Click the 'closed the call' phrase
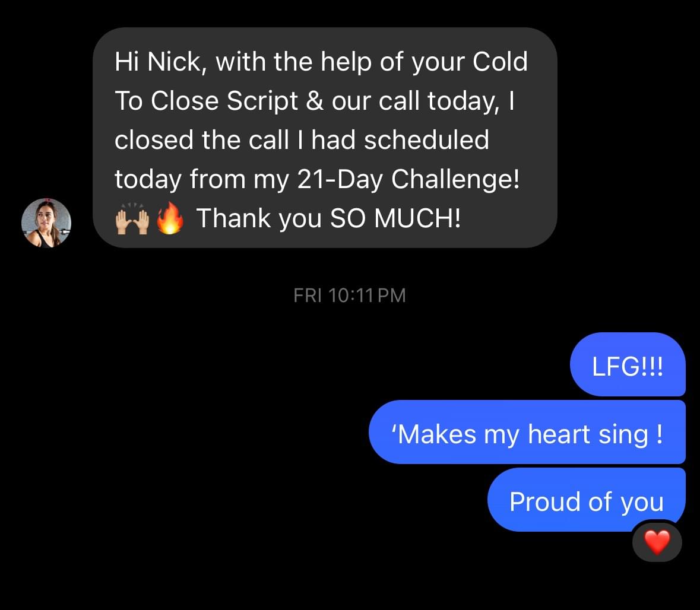Screen dimensions: 700x610 pyautogui.click(x=202, y=139)
